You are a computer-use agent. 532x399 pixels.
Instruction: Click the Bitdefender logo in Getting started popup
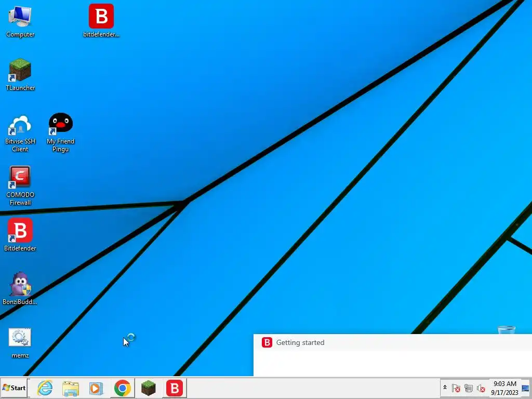267,342
